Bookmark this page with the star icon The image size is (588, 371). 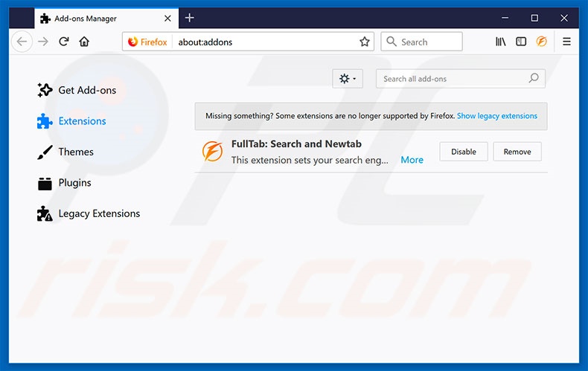365,42
